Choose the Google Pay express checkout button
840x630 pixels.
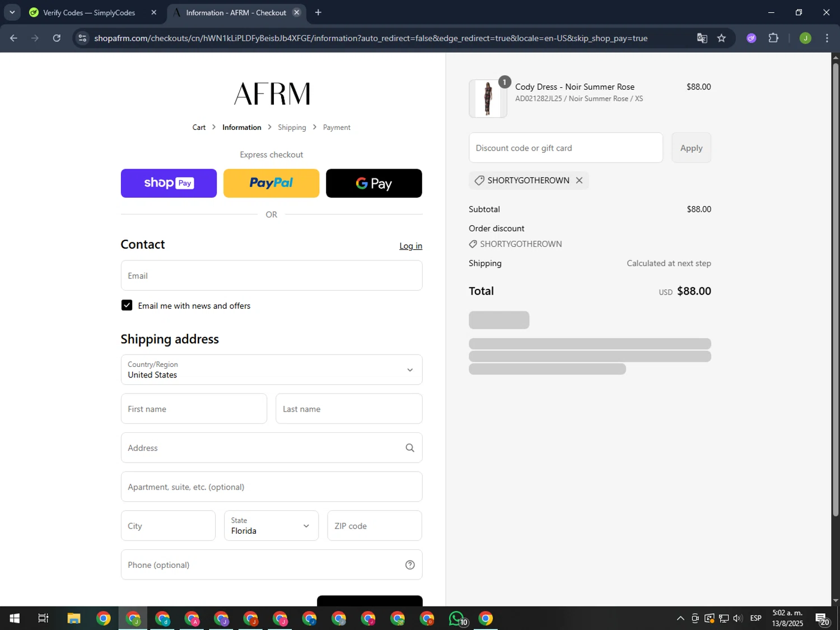click(374, 183)
